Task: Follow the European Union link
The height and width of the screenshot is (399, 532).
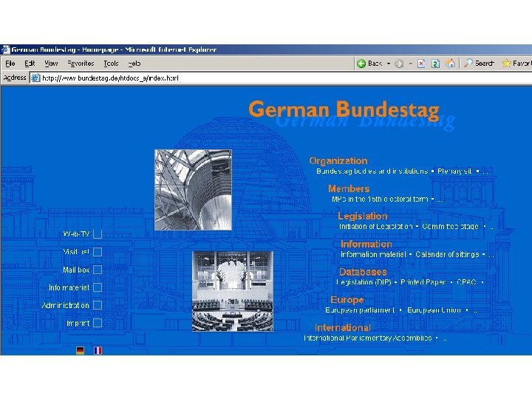Action: click(x=434, y=310)
